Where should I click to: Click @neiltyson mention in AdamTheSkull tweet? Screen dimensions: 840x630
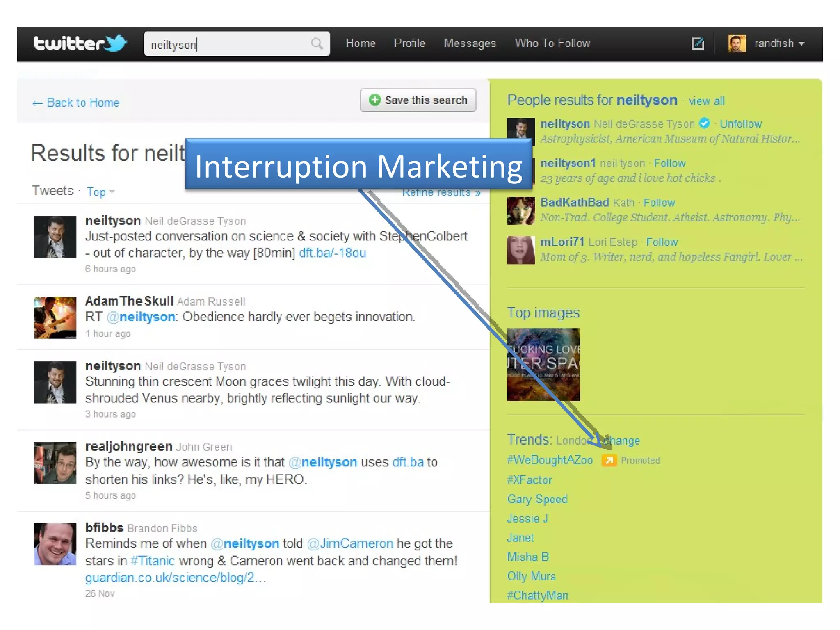pyautogui.click(x=141, y=317)
